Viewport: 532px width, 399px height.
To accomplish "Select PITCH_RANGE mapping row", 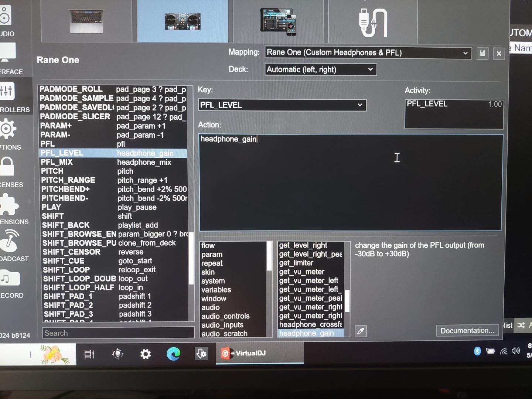I will point(113,180).
